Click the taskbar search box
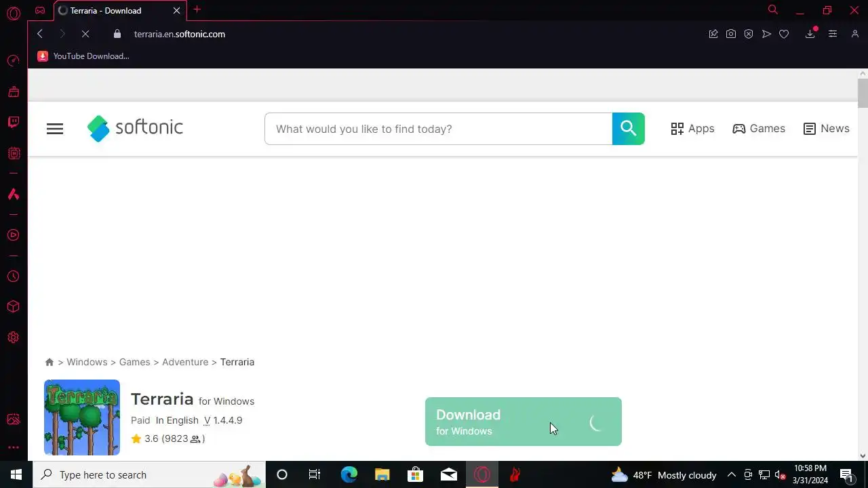This screenshot has height=488, width=868. tap(149, 474)
